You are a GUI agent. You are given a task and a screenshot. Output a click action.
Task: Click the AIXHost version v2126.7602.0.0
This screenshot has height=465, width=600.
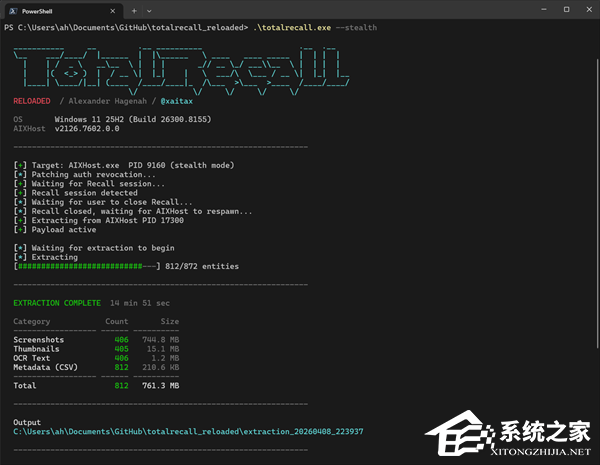(87, 129)
